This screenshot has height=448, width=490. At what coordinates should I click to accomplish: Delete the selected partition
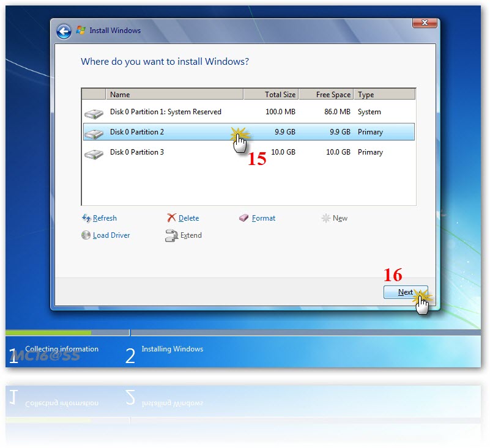point(189,218)
